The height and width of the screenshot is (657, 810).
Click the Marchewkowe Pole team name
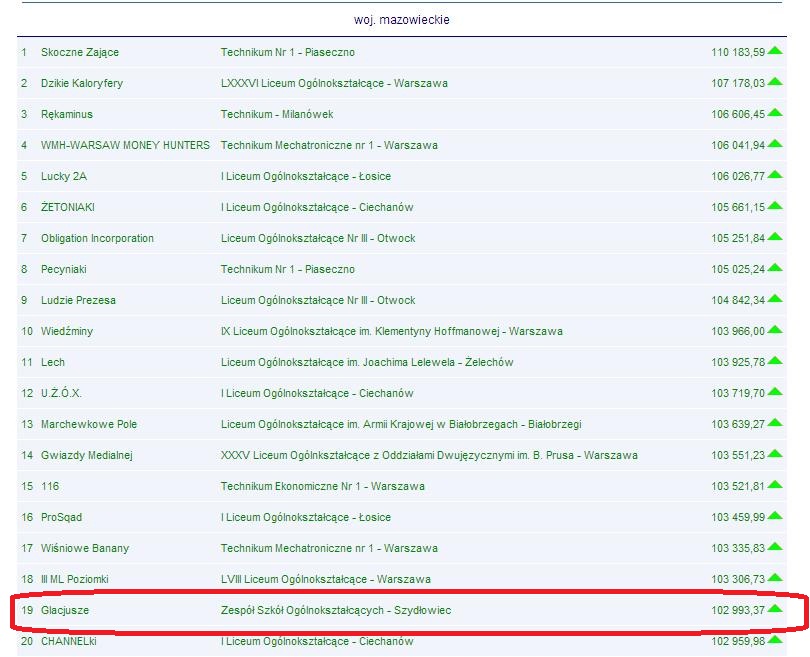click(89, 424)
